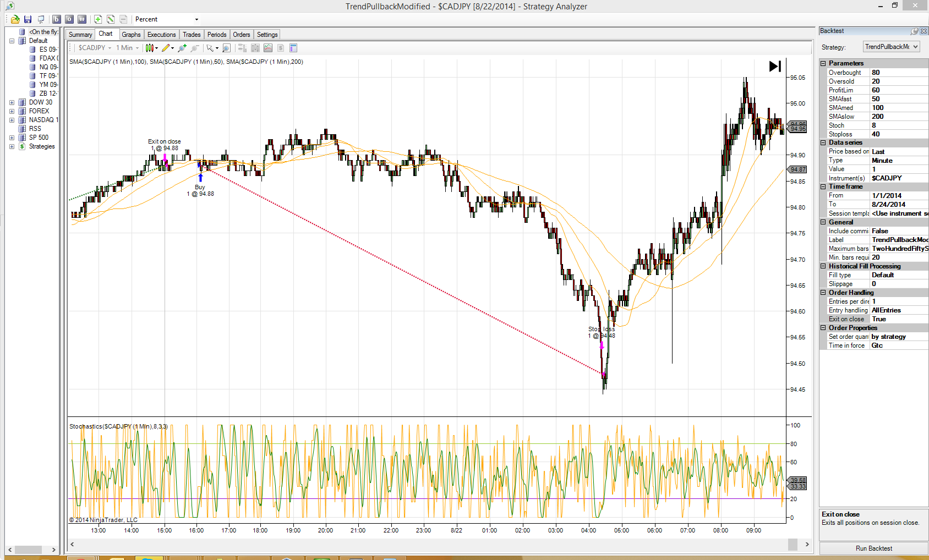Expand the FOREX list
This screenshot has height=560, width=929.
coord(12,111)
